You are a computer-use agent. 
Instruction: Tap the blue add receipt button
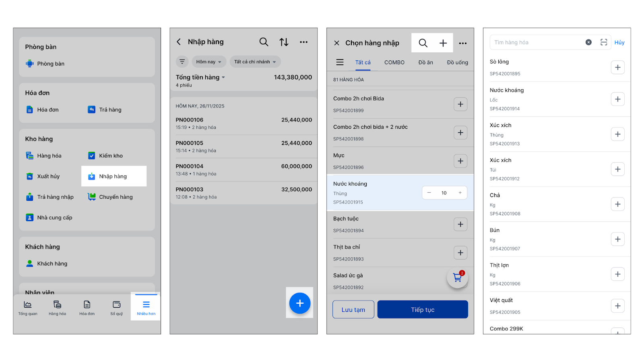(300, 303)
